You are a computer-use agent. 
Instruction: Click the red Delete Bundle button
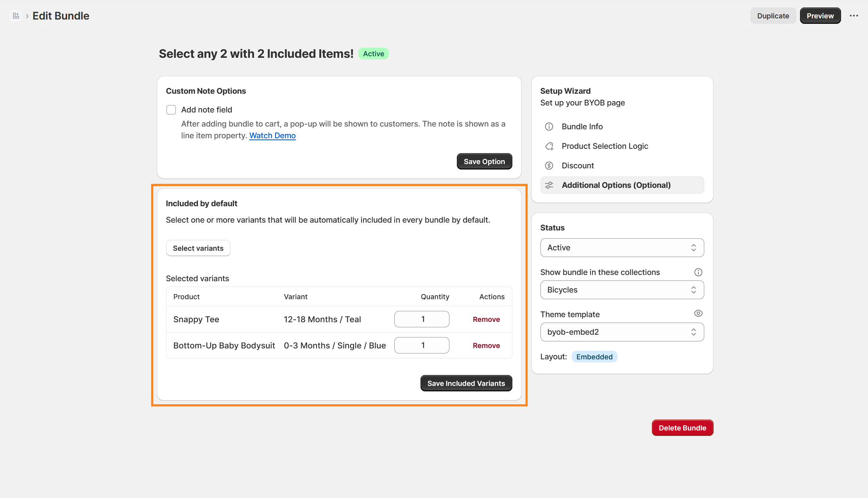[x=682, y=428]
